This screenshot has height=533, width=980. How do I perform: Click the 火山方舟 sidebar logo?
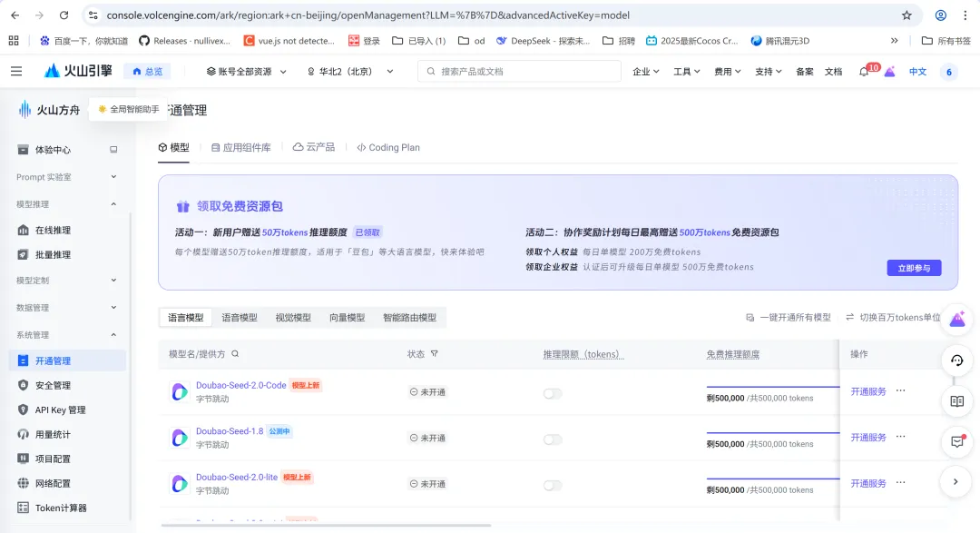pyautogui.click(x=49, y=110)
